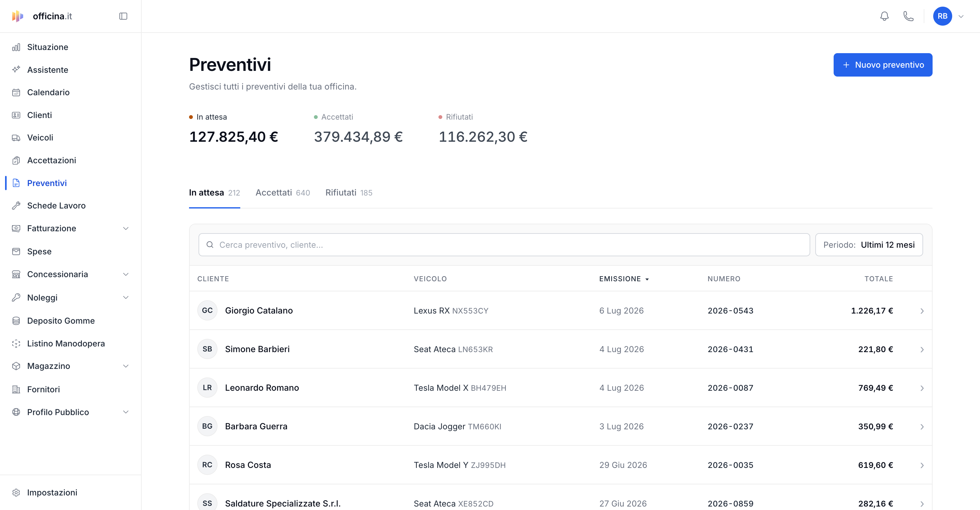Open the Periodo Ultimi 12 mesi filter
The height and width of the screenshot is (510, 980).
(868, 245)
